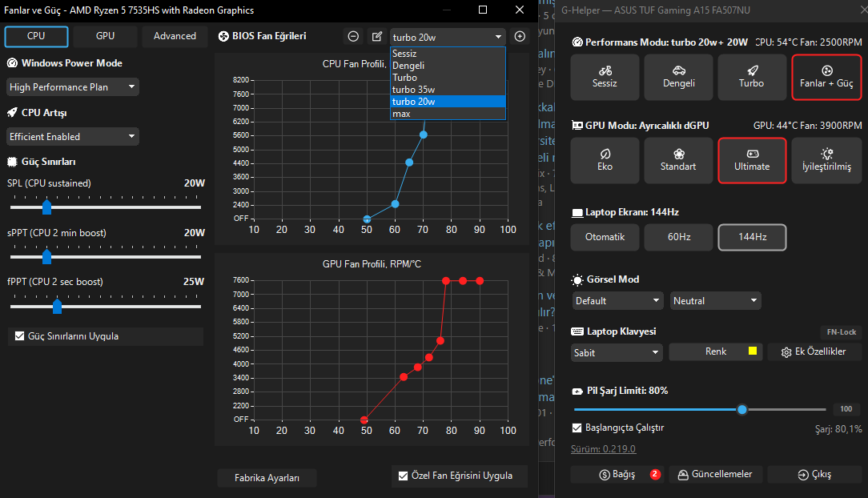
Task: Open the Sabit keyboard mode dropdown
Action: pyautogui.click(x=617, y=352)
